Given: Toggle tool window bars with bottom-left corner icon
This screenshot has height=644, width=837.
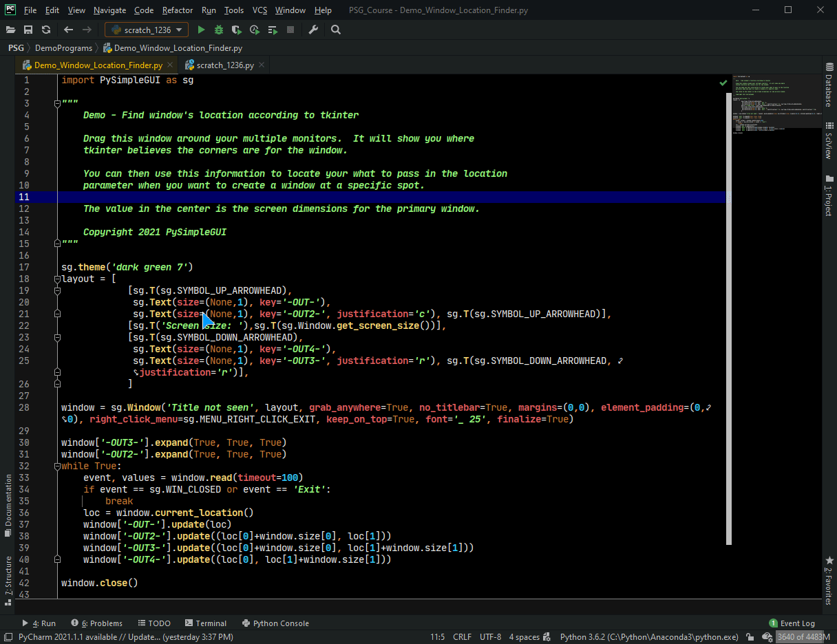Looking at the screenshot, I should click(8, 637).
